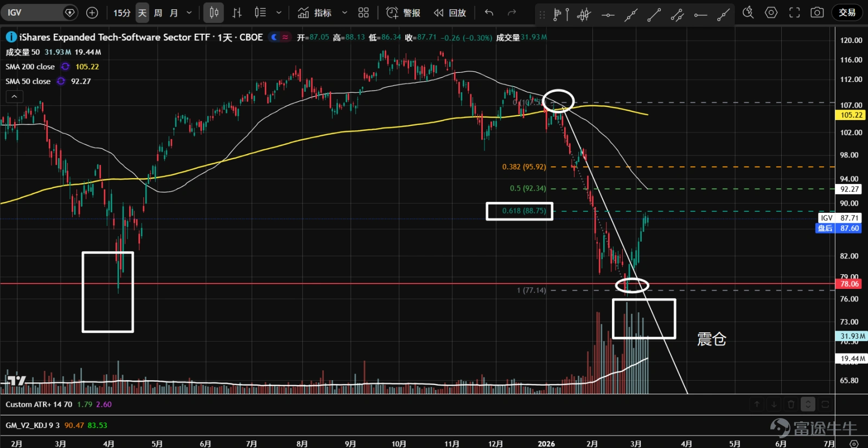Click the 交易 trade button

point(847,12)
